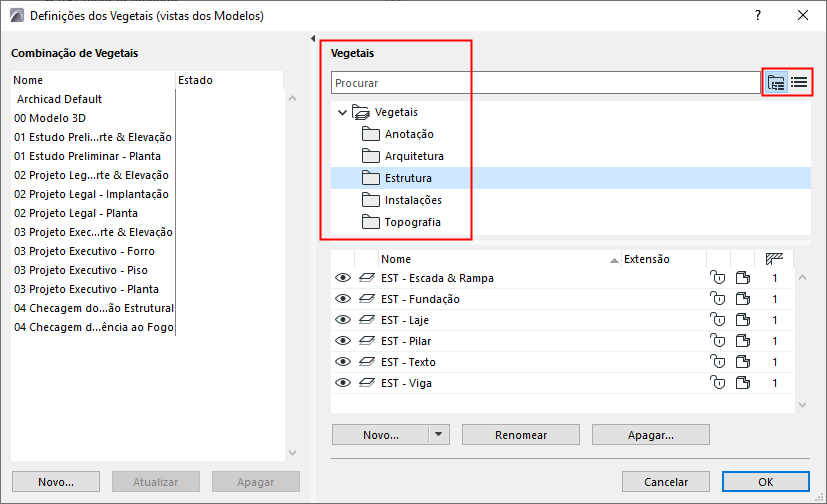Click intersection group column header icon

(x=773, y=258)
